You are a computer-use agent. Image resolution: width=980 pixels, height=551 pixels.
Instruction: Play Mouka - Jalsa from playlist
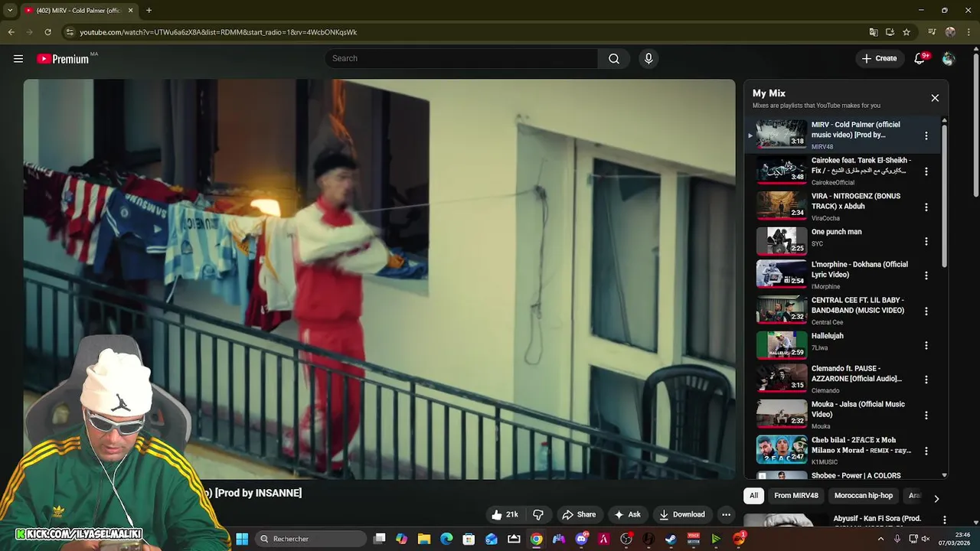click(841, 414)
